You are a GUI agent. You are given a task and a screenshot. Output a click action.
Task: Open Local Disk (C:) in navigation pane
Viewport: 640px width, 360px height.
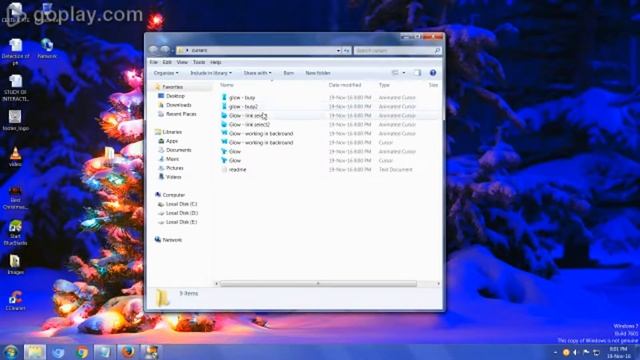coord(181,204)
